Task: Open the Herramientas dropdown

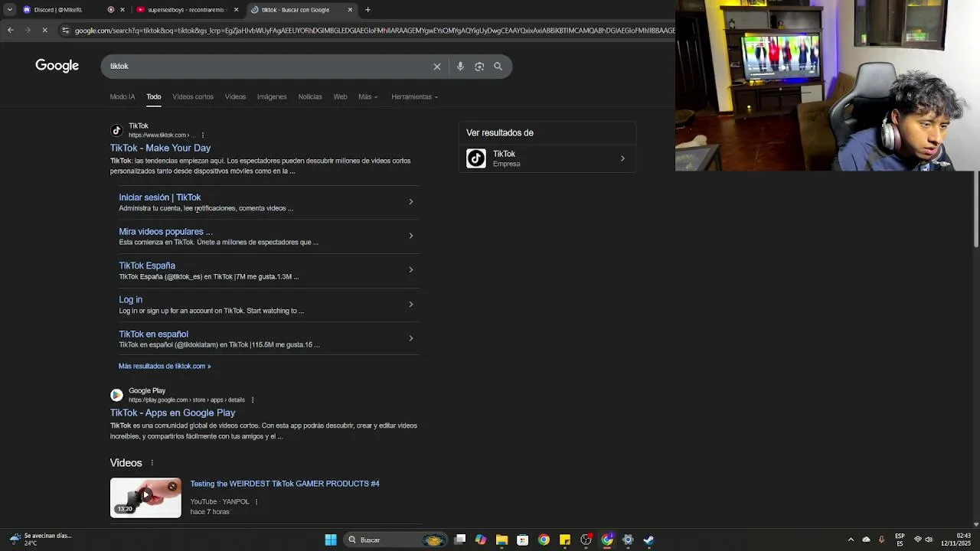Action: [x=414, y=97]
